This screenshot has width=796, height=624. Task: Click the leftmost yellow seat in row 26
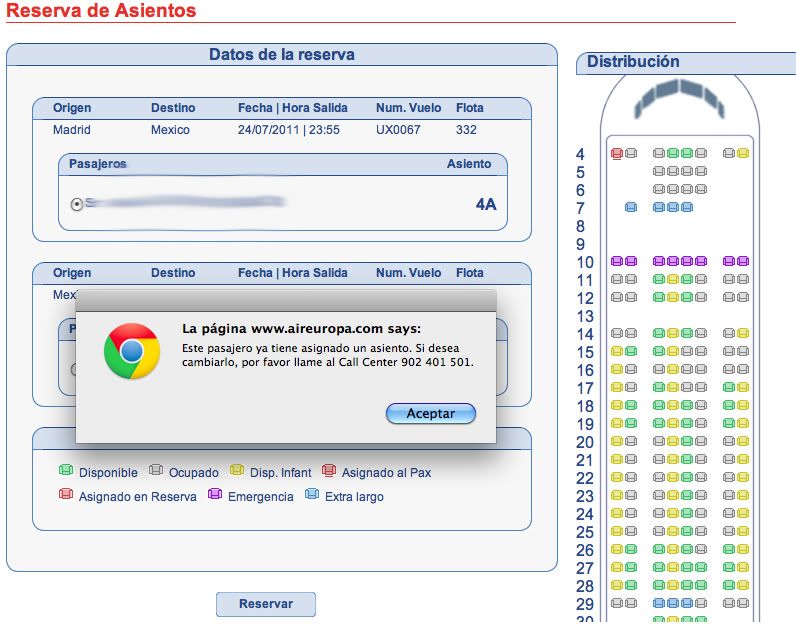point(617,549)
